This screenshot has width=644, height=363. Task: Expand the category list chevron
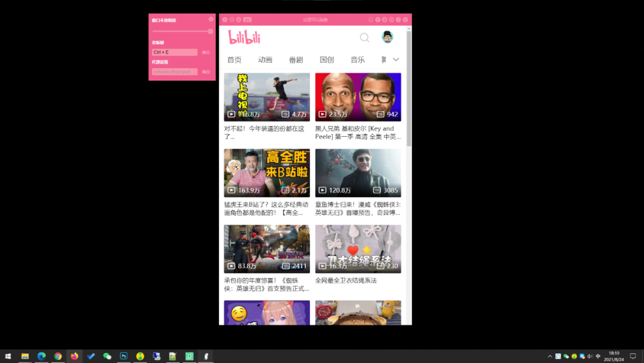pyautogui.click(x=396, y=60)
